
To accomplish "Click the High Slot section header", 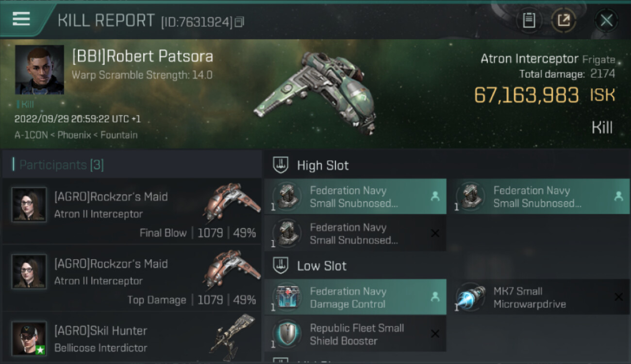I will click(322, 165).
